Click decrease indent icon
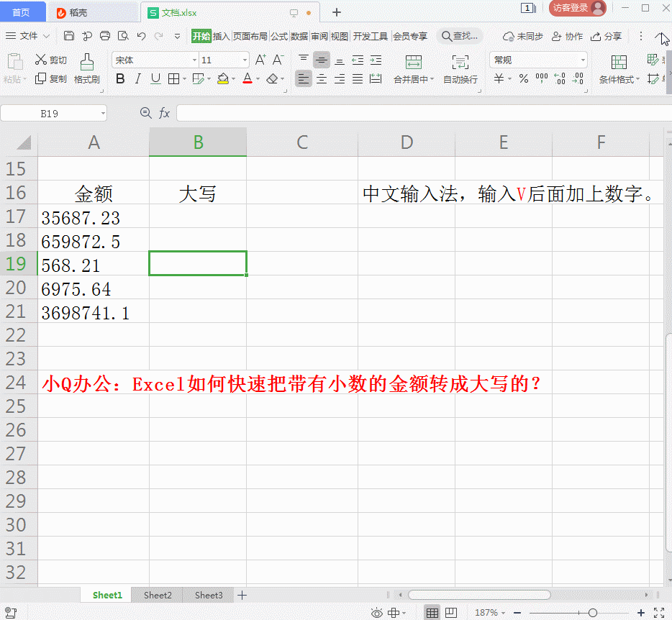 point(358,60)
